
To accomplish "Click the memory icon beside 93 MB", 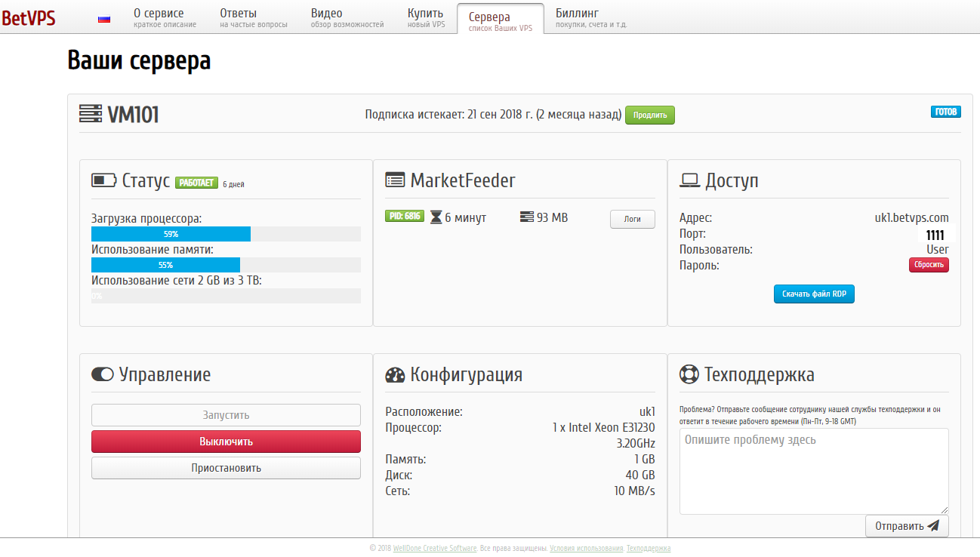I will click(527, 217).
